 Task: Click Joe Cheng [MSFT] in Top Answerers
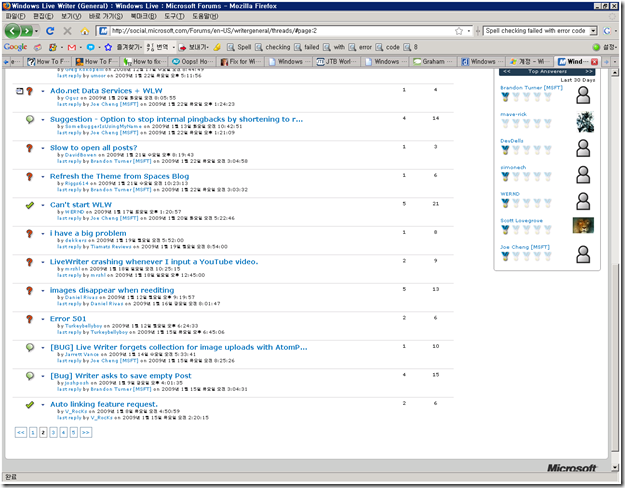[525, 247]
